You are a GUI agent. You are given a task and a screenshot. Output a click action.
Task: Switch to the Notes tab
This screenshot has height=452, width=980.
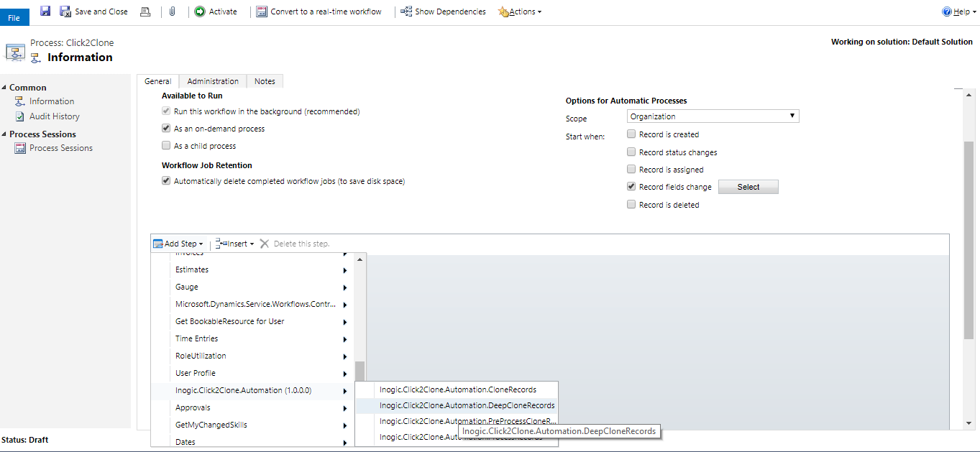[x=265, y=81]
